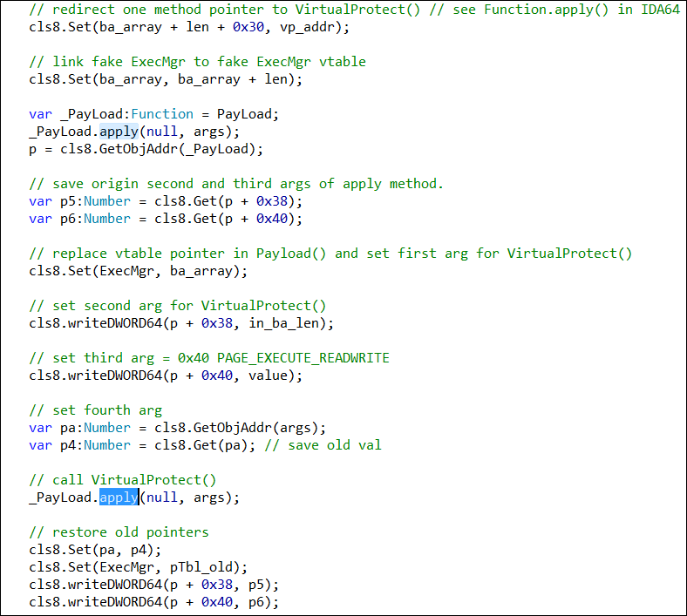Click the writeDWORD64 line writing value

[x=166, y=376]
